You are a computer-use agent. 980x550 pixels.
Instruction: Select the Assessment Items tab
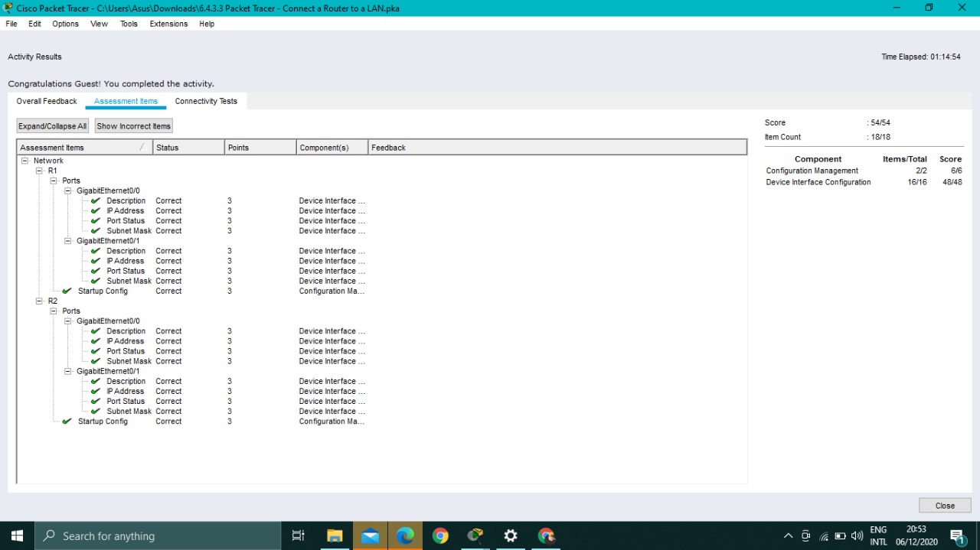126,101
